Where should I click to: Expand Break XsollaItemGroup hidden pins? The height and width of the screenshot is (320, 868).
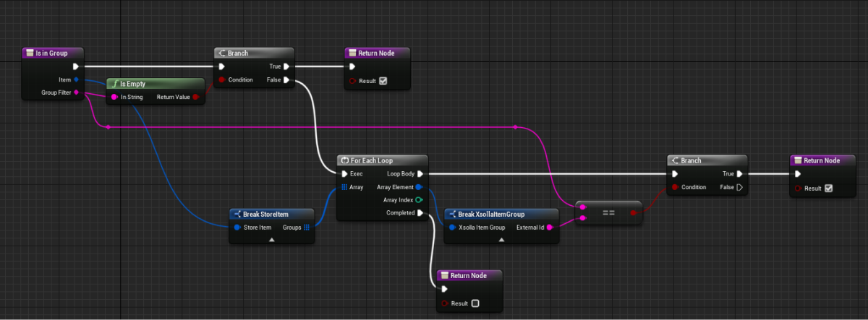tap(501, 238)
